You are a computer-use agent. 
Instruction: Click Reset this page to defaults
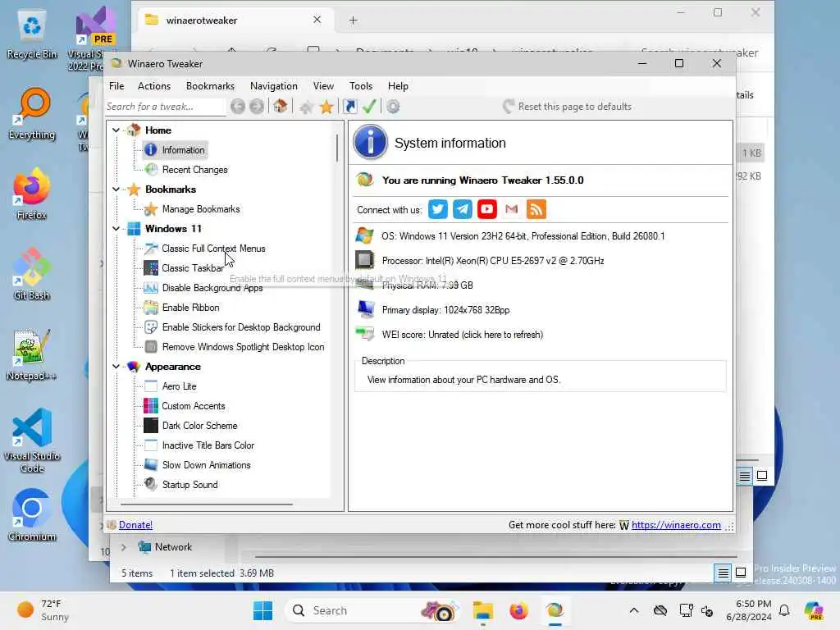coord(568,107)
